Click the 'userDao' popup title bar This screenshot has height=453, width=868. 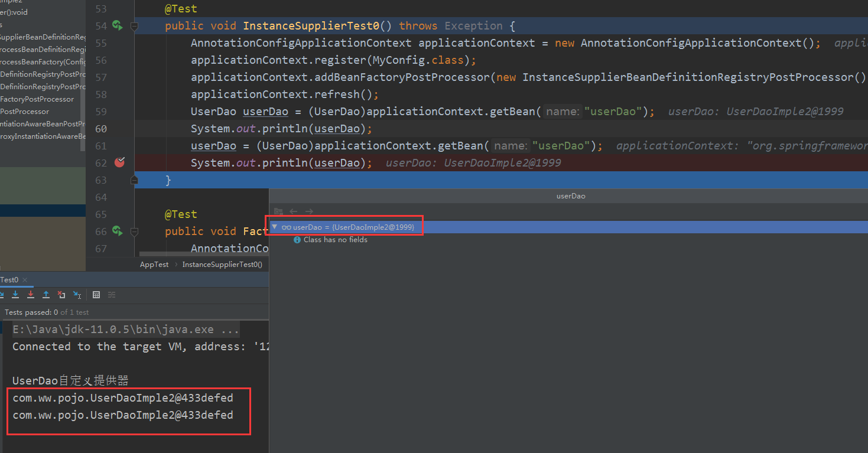coord(568,195)
